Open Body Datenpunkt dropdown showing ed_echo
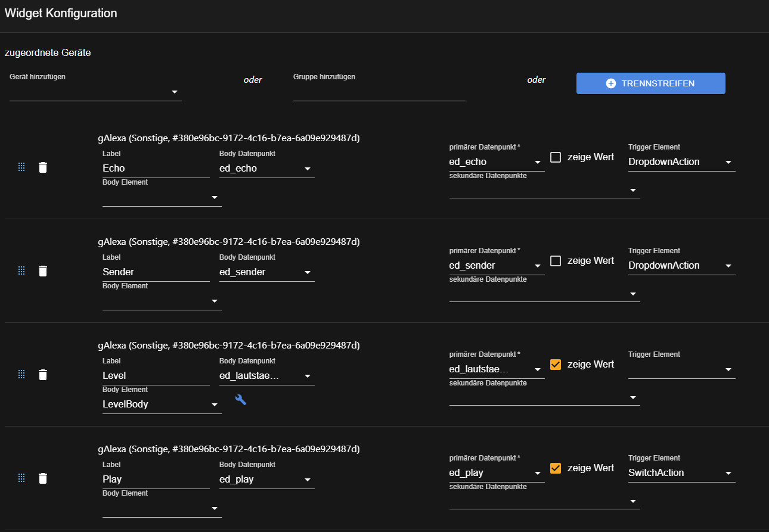The width and height of the screenshot is (769, 532). [x=267, y=169]
